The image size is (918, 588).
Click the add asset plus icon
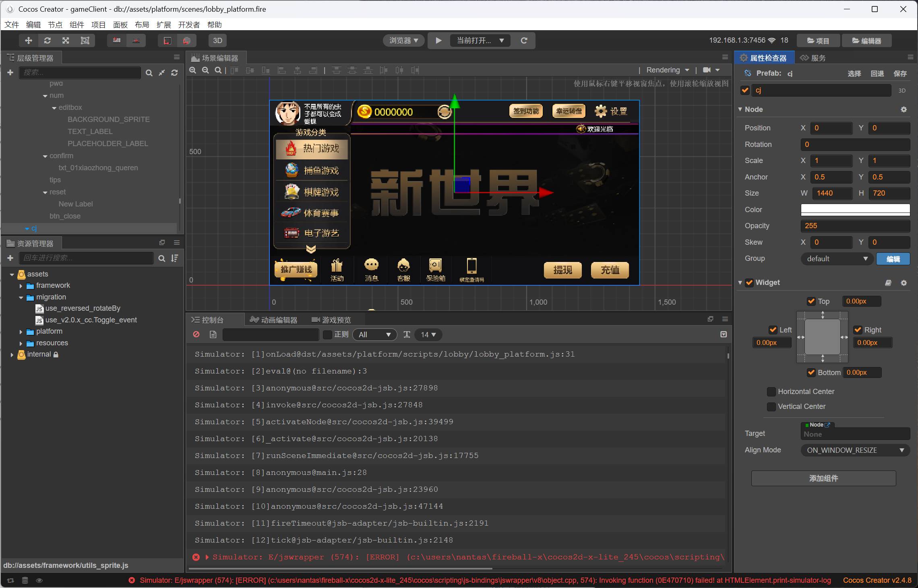[10, 258]
